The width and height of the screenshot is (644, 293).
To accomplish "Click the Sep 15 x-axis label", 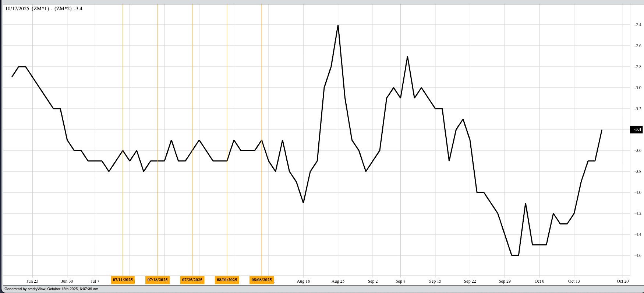I will click(x=435, y=281).
